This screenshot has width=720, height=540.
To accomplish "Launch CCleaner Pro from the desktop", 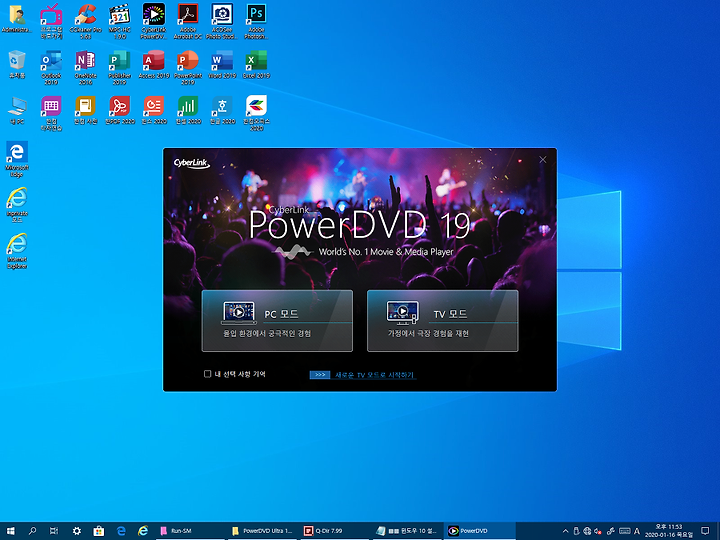I will point(85,21).
